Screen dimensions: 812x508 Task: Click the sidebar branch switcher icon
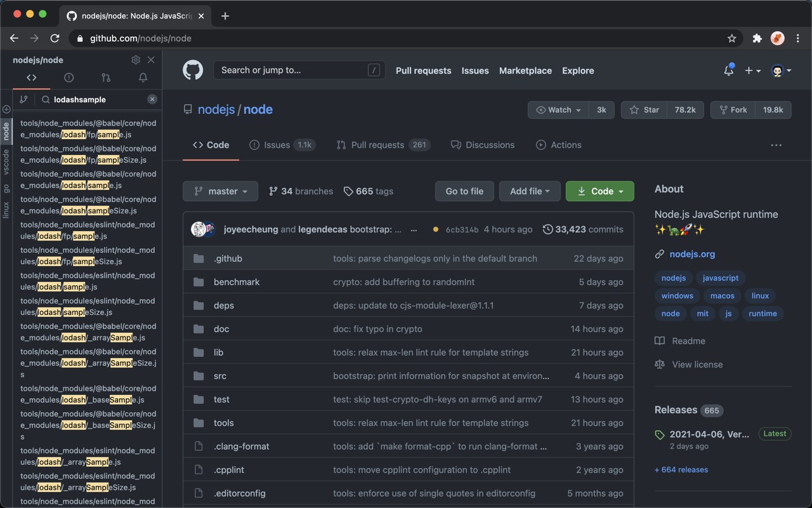[x=23, y=100]
